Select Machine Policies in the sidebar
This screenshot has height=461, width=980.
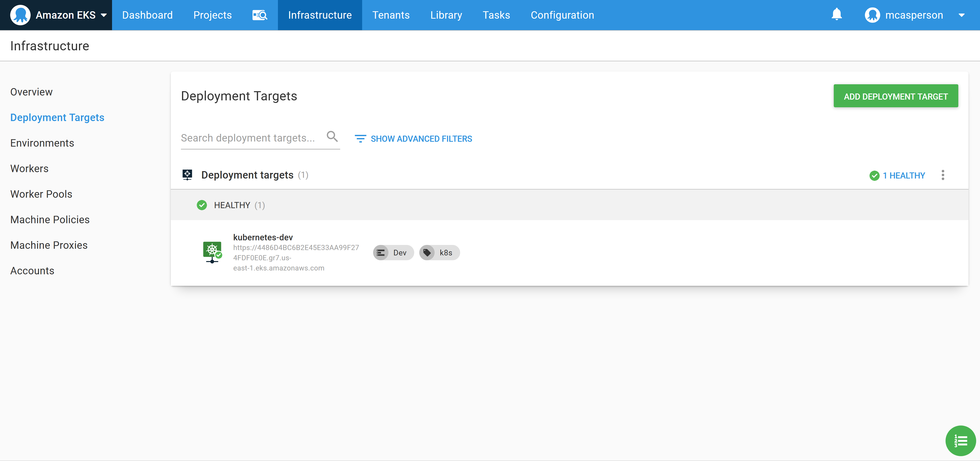(50, 219)
